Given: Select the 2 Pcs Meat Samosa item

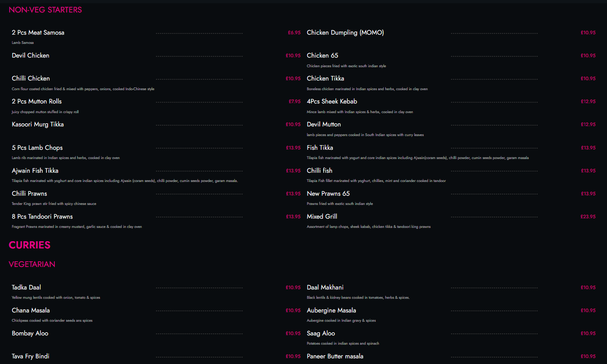Looking at the screenshot, I should coord(38,33).
